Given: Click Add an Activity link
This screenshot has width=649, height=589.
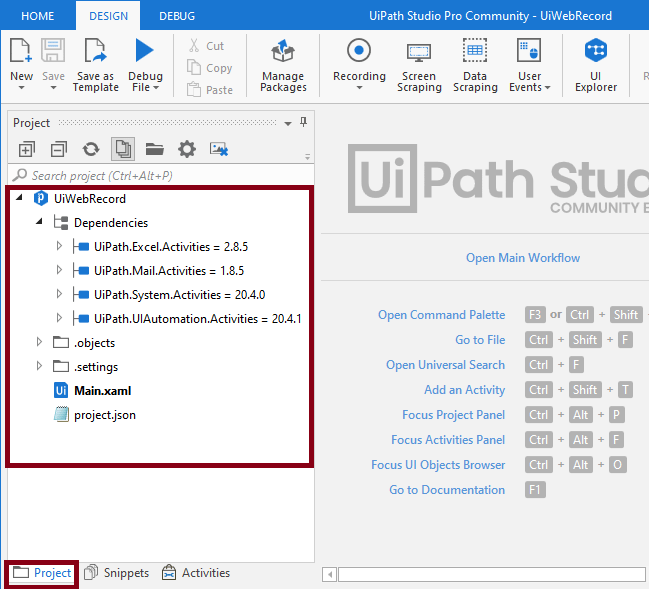Looking at the screenshot, I should tap(464, 390).
